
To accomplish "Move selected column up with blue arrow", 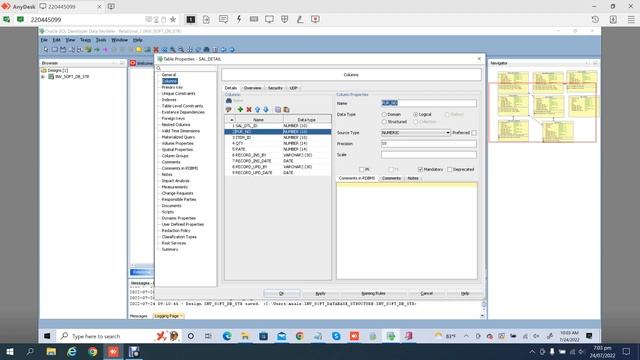I will (257, 109).
